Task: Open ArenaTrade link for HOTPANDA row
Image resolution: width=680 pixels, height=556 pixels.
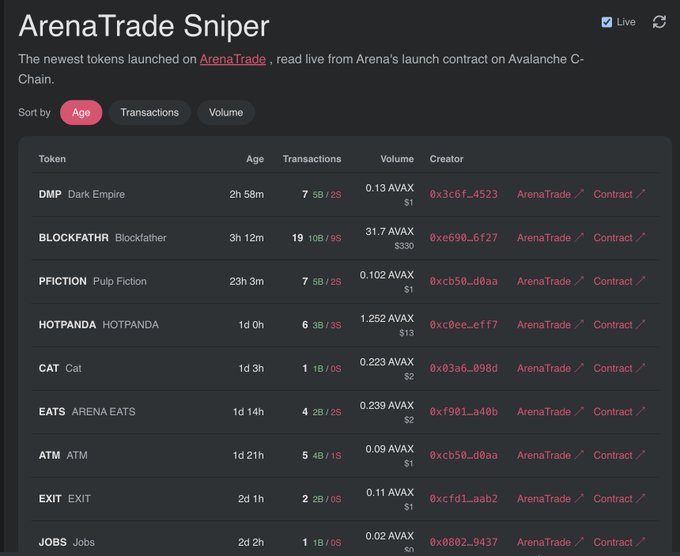Action: click(550, 325)
